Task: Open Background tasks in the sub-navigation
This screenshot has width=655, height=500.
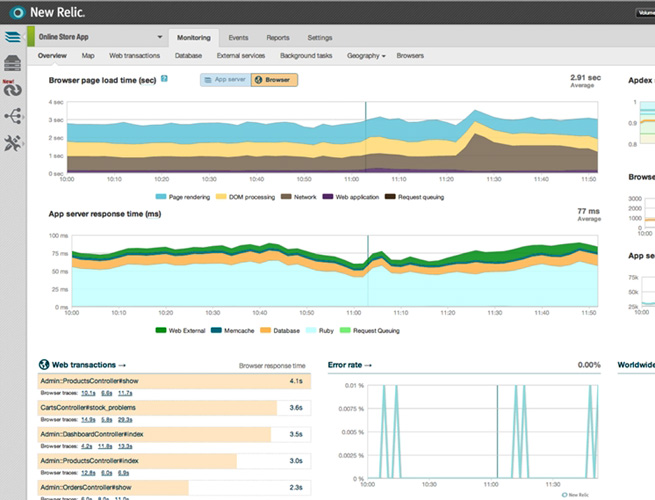Action: pos(306,56)
